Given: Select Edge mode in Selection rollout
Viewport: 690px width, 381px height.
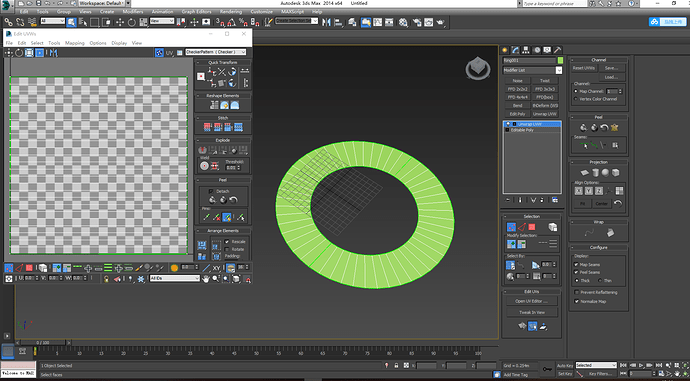Looking at the screenshot, I should (521, 227).
